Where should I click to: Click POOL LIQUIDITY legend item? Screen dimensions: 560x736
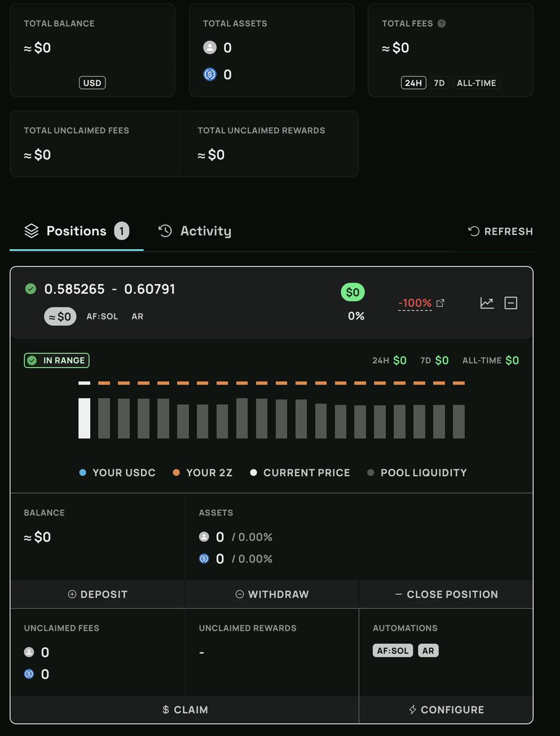tap(417, 473)
